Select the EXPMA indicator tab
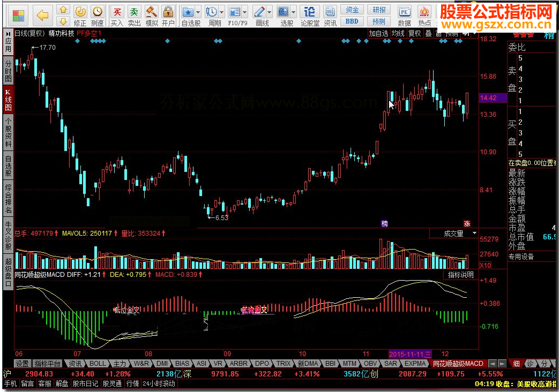The height and width of the screenshot is (392, 559). click(x=415, y=364)
